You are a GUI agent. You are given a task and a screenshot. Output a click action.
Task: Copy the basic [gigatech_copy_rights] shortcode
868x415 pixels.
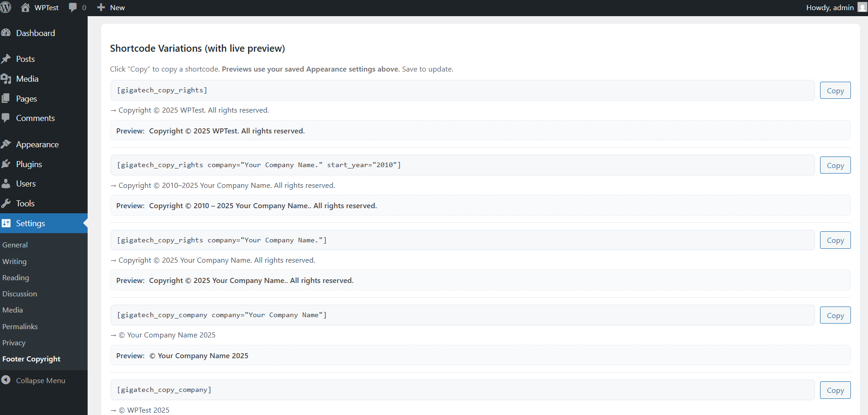(835, 90)
